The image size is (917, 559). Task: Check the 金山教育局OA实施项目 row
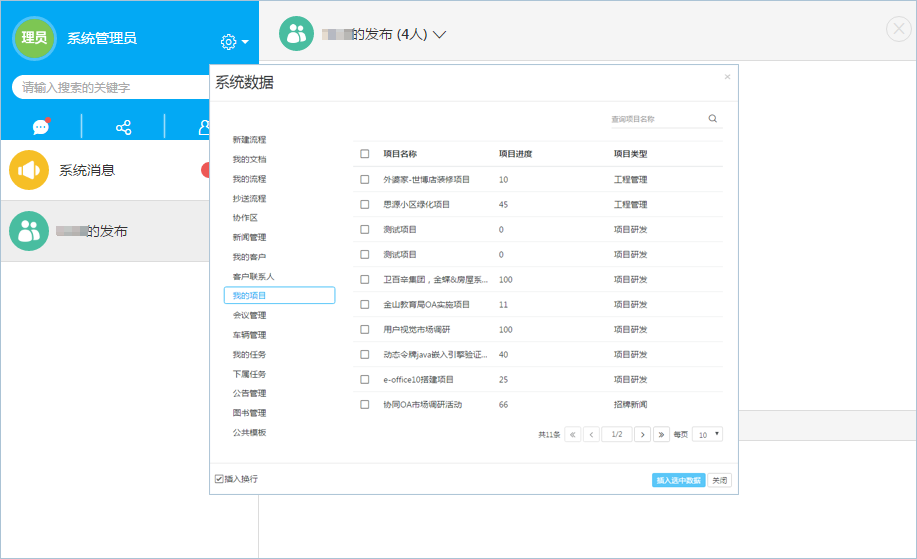click(x=364, y=305)
